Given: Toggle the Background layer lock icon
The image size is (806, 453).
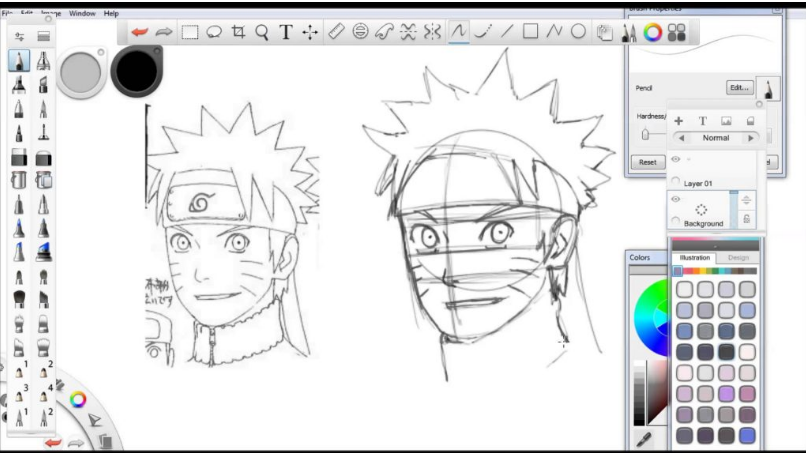Looking at the screenshot, I should (x=746, y=220).
